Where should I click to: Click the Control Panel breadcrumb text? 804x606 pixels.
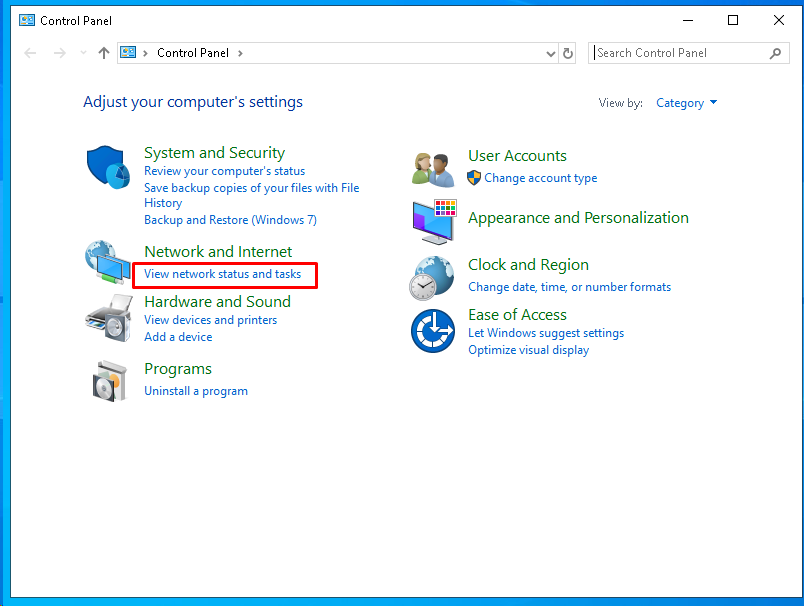click(x=193, y=53)
